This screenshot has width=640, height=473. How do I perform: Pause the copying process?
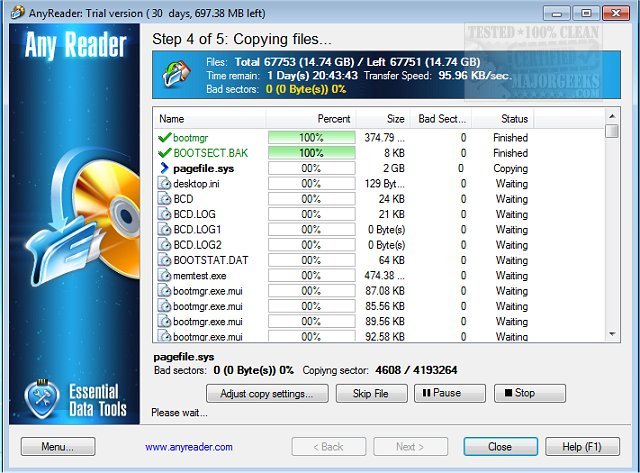[450, 393]
